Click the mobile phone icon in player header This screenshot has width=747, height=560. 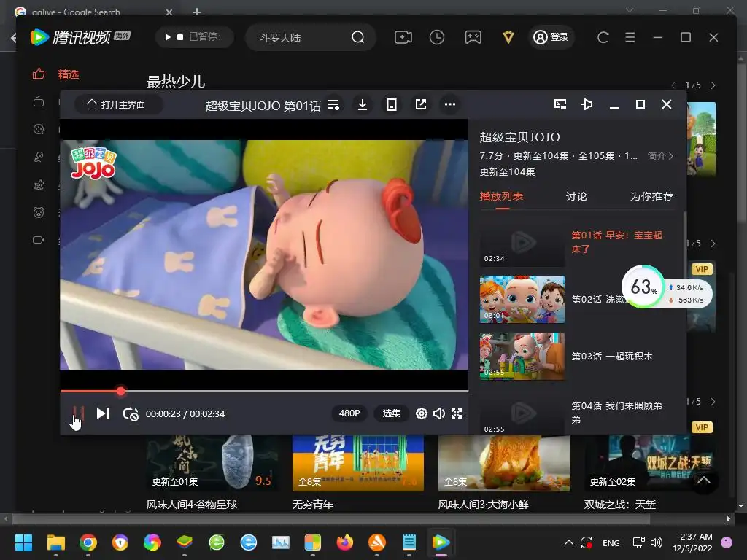pos(392,104)
